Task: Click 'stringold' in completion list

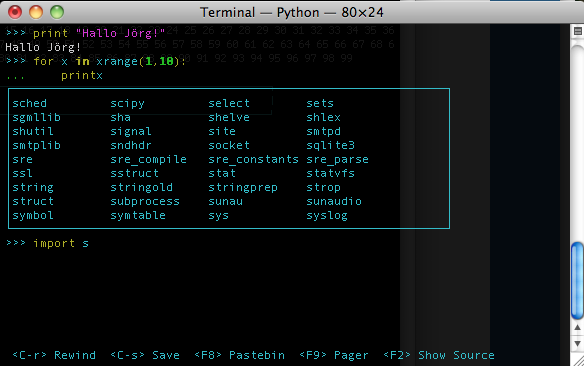Action: pyautogui.click(x=142, y=188)
